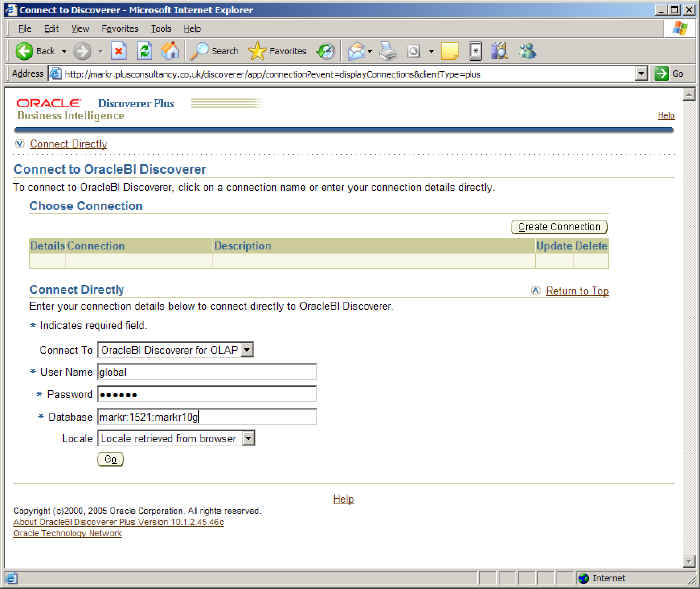Screen dimensions: 700x589
Task: Click the yellow note toolbar icon
Action: pos(450,51)
